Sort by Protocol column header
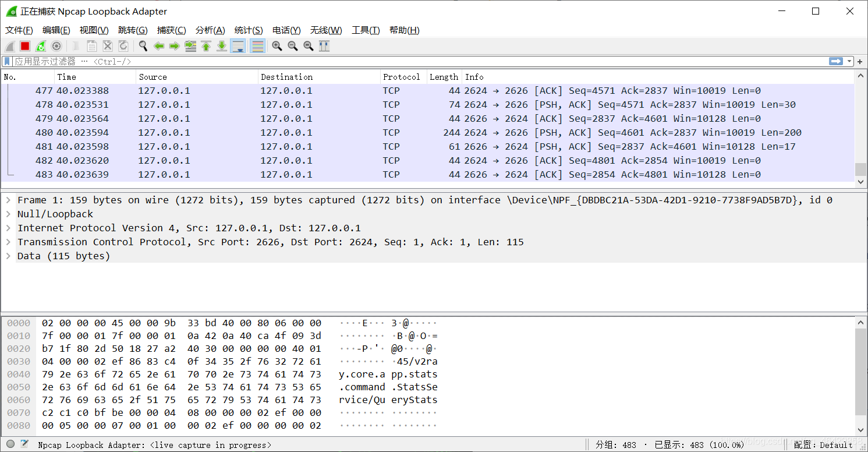Screen dimensions: 868x452 coord(403,77)
